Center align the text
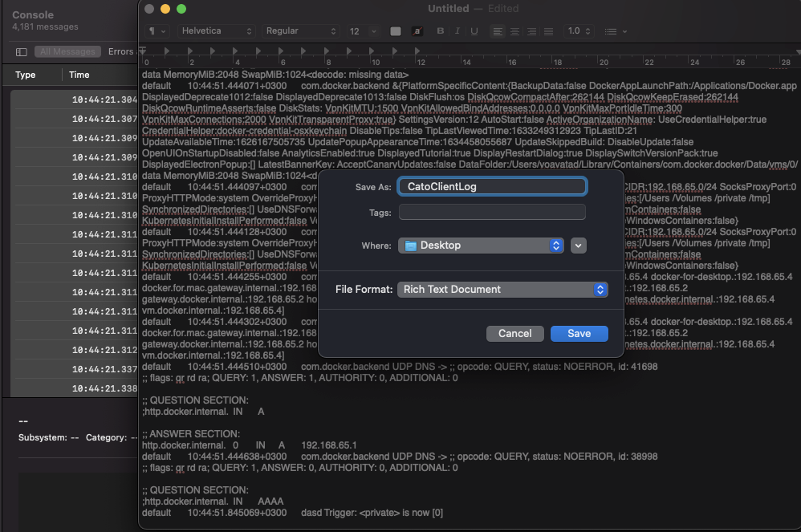Screen dimensions: 801x532 (514, 31)
